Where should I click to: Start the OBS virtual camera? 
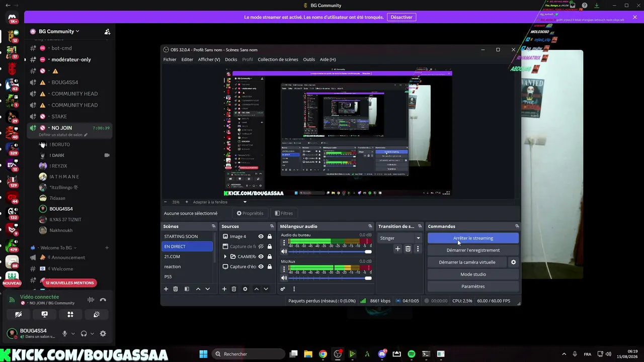[x=467, y=262]
